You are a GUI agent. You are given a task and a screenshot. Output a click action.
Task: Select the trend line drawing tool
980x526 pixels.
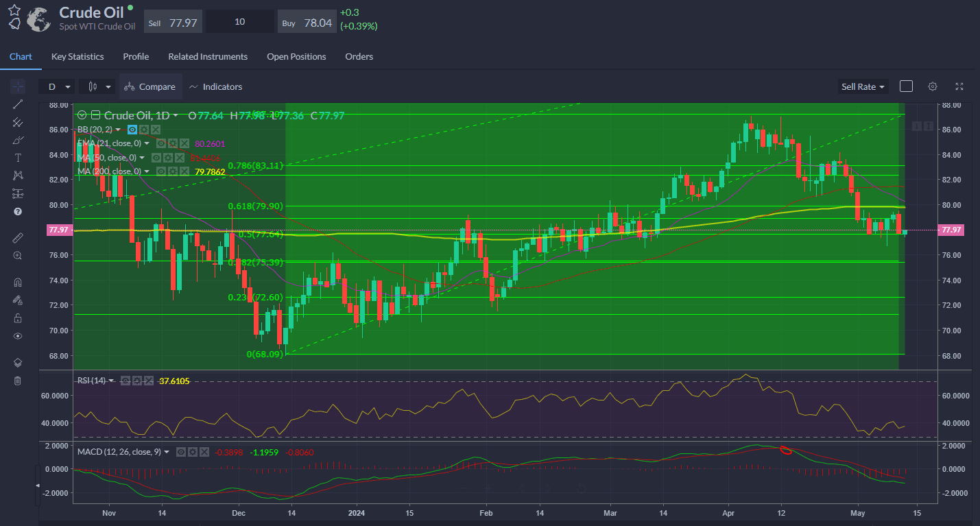(x=18, y=104)
